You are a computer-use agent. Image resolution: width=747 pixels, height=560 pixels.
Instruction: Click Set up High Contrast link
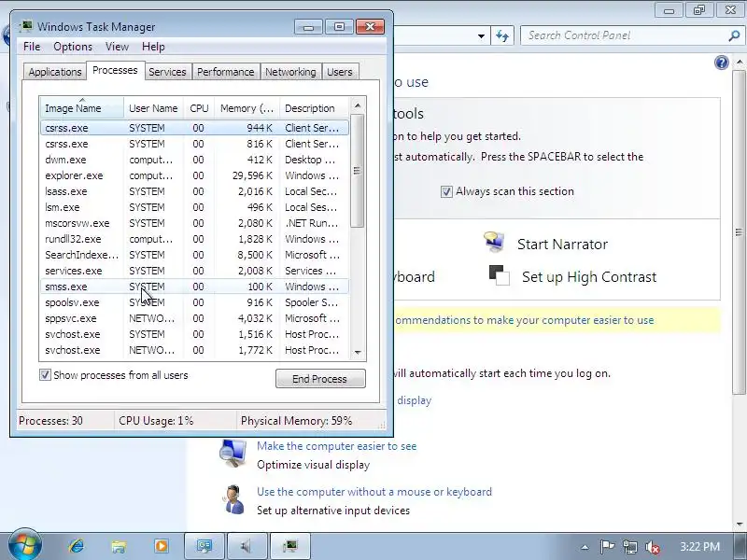point(589,277)
